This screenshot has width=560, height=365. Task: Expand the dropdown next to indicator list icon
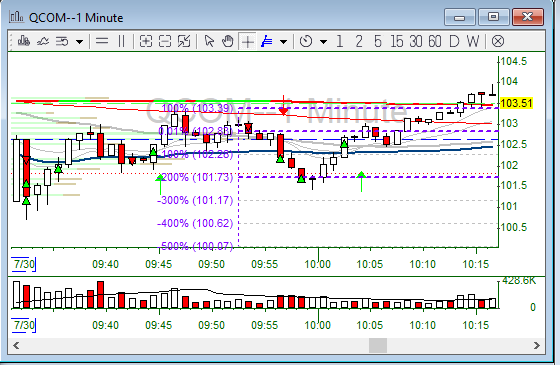(79, 42)
